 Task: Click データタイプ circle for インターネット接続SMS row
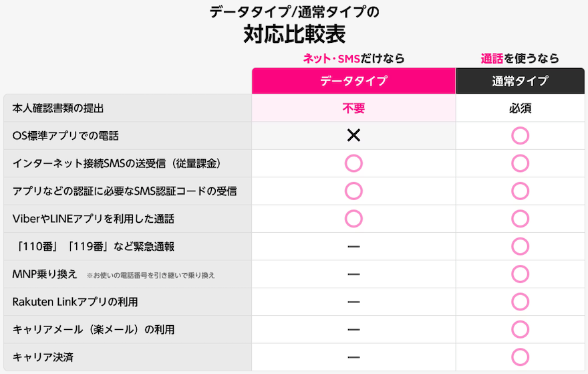[353, 163]
